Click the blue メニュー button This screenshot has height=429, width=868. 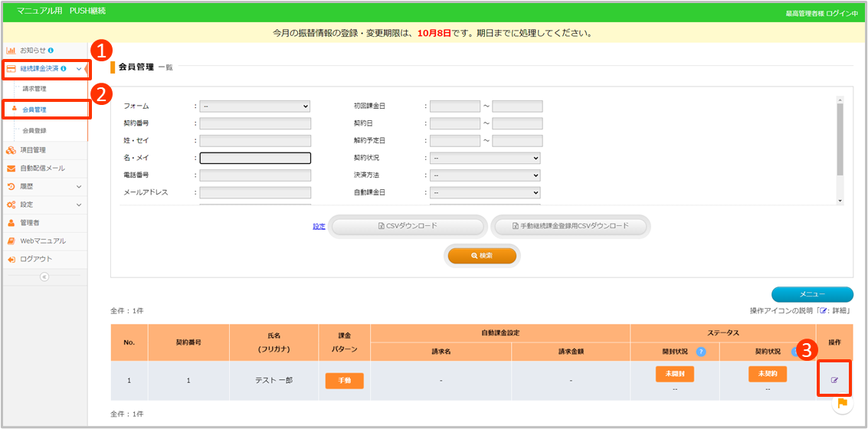811,294
